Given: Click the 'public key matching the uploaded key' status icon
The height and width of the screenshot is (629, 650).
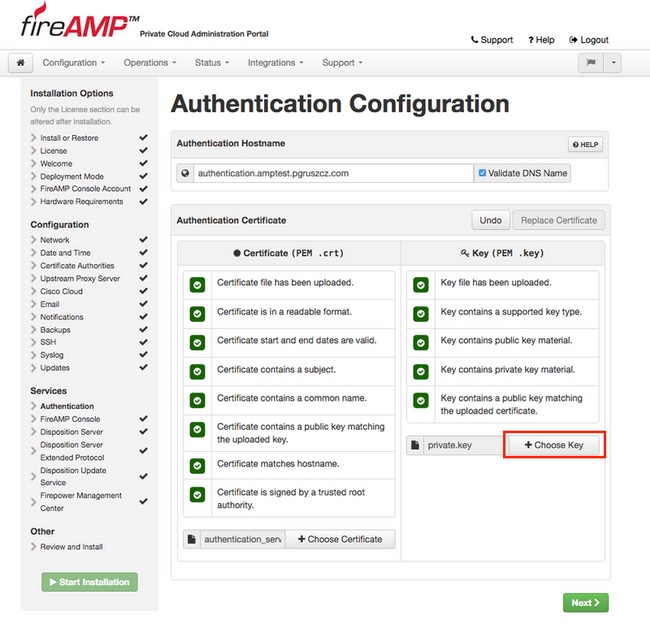Looking at the screenshot, I should (197, 429).
